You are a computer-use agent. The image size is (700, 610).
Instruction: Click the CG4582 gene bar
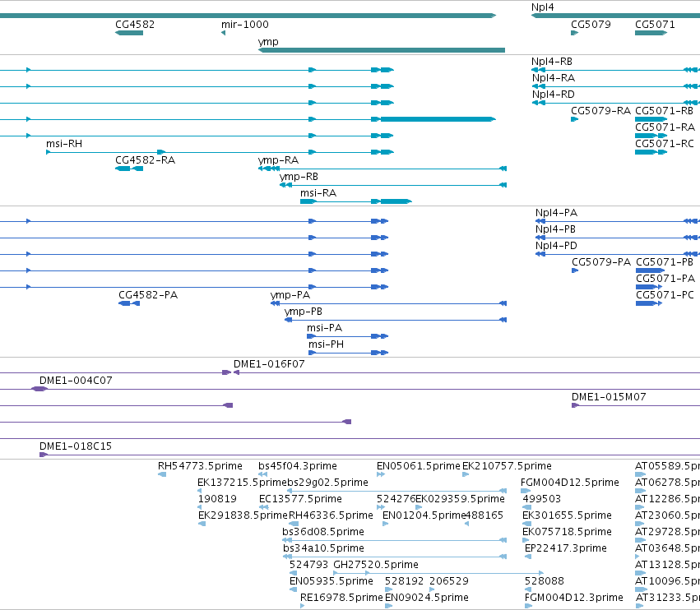click(x=129, y=33)
